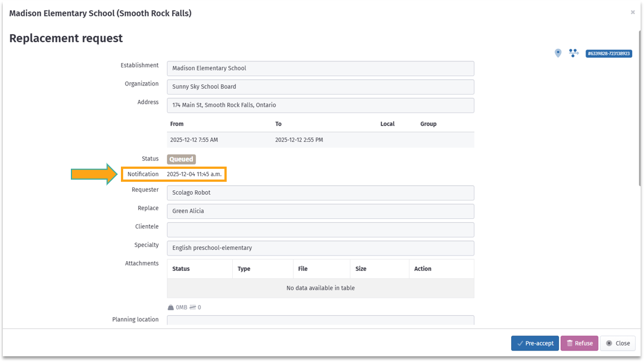Click the Replacement request heading
644x363 pixels.
(66, 38)
